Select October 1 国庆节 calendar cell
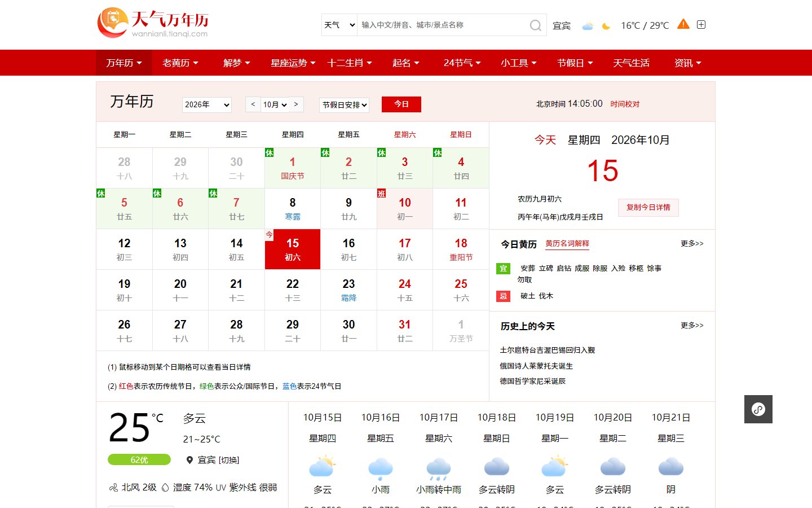This screenshot has width=812, height=508. tap(293, 168)
